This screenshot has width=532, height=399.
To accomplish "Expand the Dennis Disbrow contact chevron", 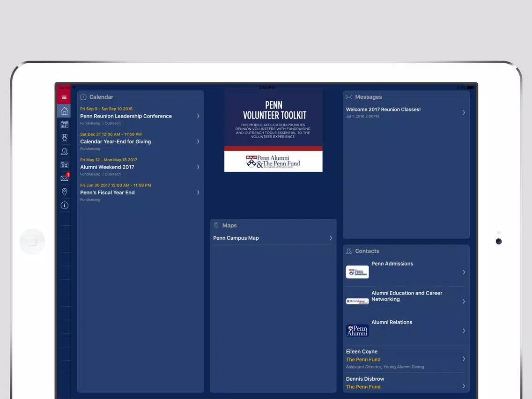I will [464, 386].
